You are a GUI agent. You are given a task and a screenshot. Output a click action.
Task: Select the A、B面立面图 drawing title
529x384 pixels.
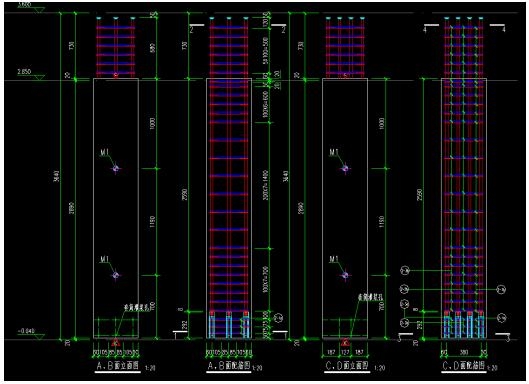118,366
